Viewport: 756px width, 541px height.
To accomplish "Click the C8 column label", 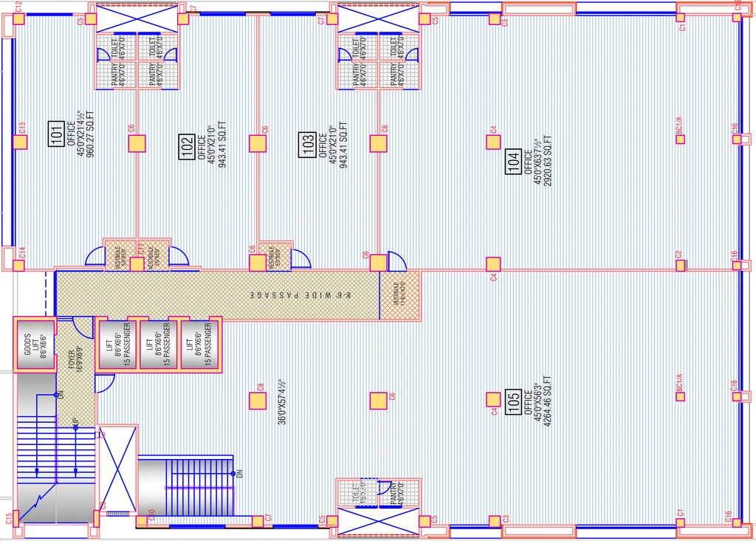I will (261, 387).
